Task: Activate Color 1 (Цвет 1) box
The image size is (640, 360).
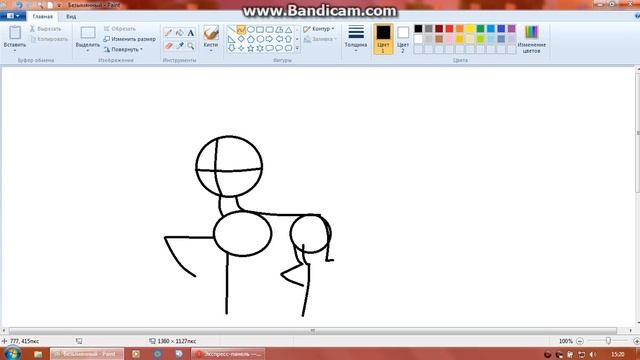Action: click(383, 39)
